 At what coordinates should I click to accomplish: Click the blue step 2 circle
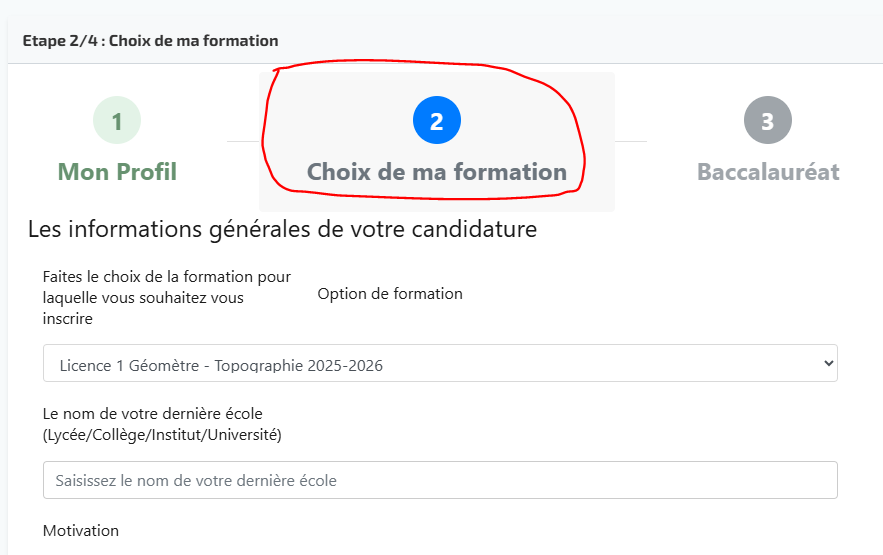[436, 121]
